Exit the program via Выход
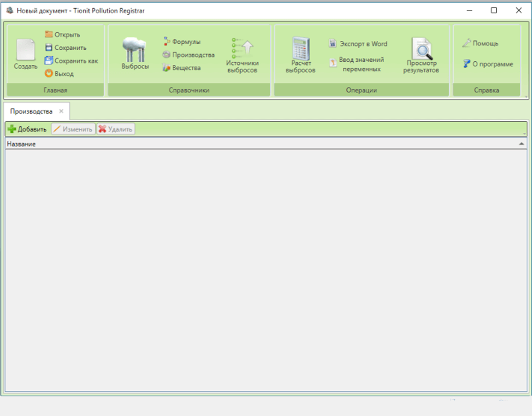Image resolution: width=532 pixels, height=416 pixels. tap(59, 73)
